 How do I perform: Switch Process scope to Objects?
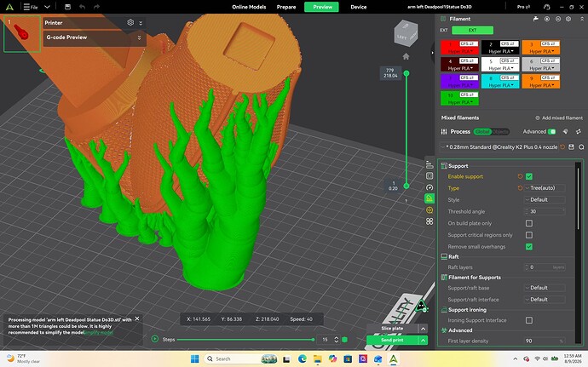pos(500,132)
